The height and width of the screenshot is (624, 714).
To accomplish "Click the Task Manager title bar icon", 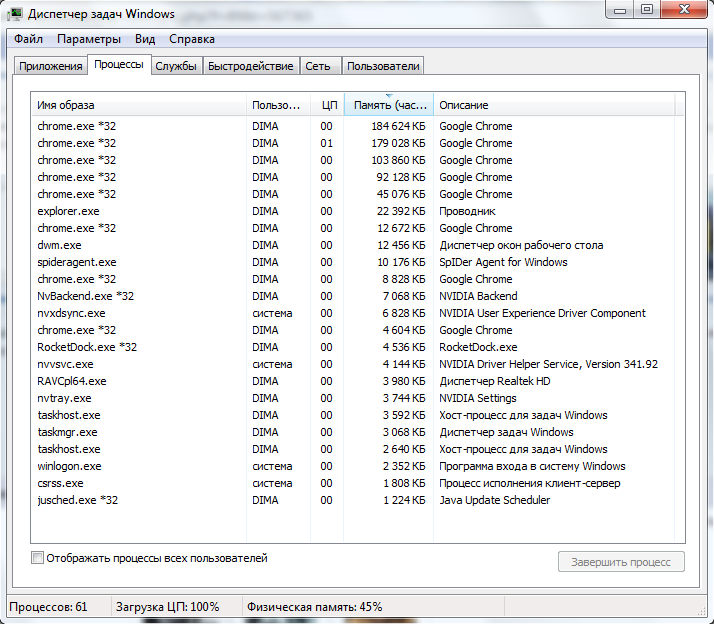I will coord(15,14).
